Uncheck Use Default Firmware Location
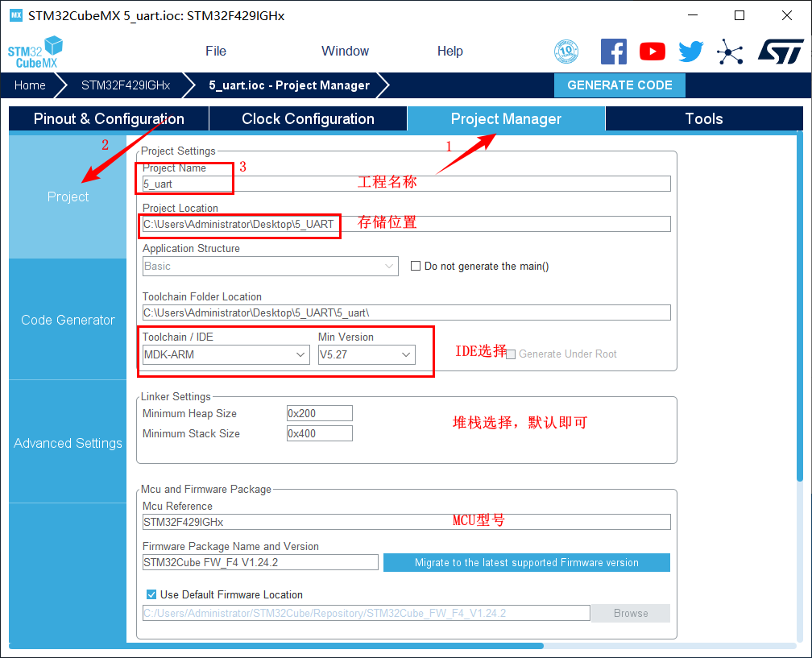The width and height of the screenshot is (812, 658). [x=151, y=594]
